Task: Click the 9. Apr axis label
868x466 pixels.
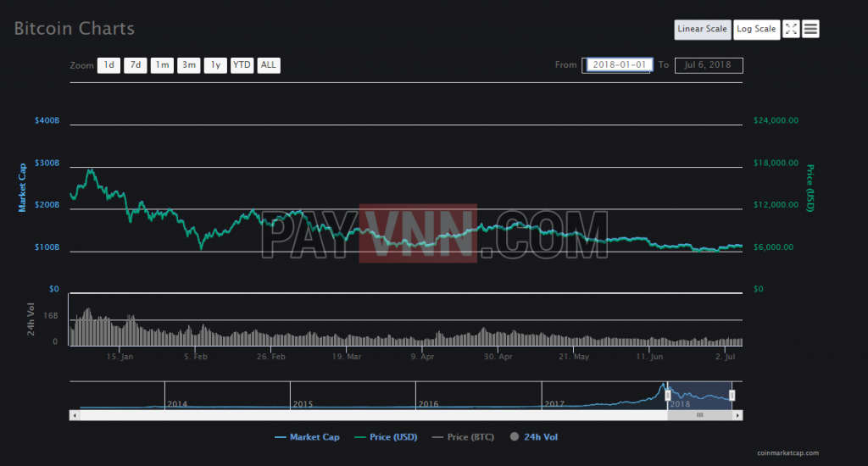Action: (422, 357)
